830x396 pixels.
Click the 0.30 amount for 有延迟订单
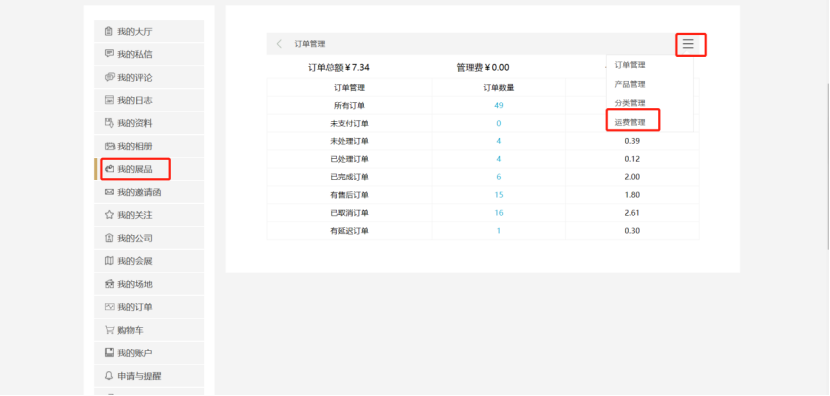pyautogui.click(x=632, y=231)
